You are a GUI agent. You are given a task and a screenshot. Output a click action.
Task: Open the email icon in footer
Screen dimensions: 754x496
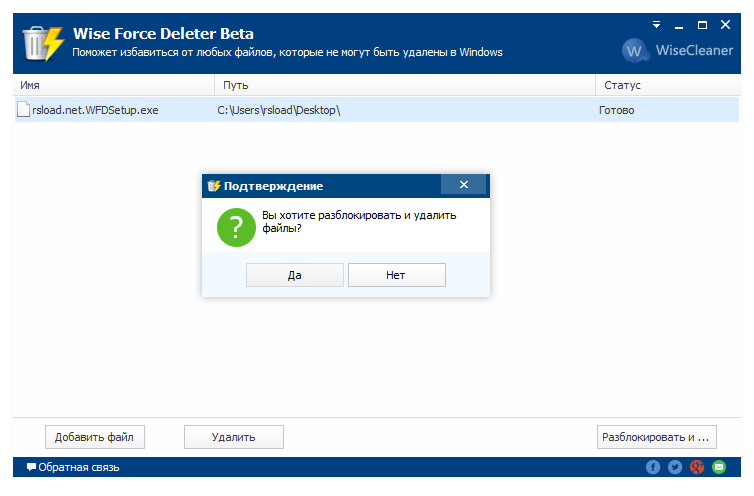[x=719, y=467]
